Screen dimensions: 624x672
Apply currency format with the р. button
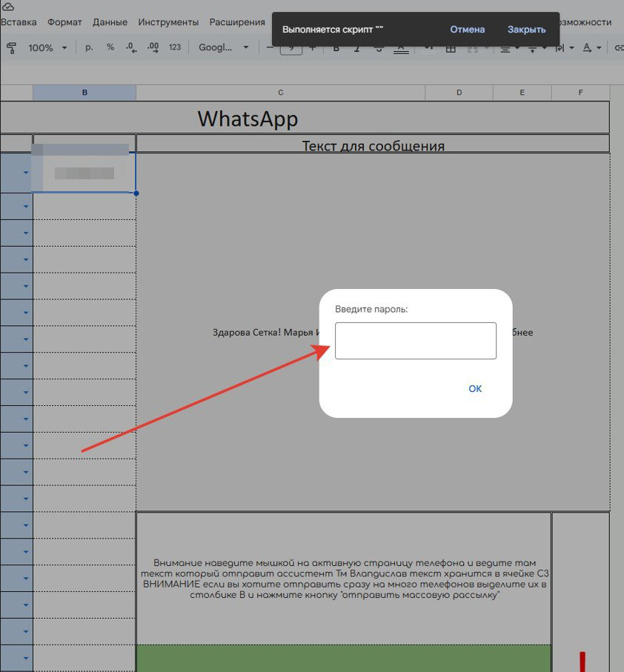89,47
